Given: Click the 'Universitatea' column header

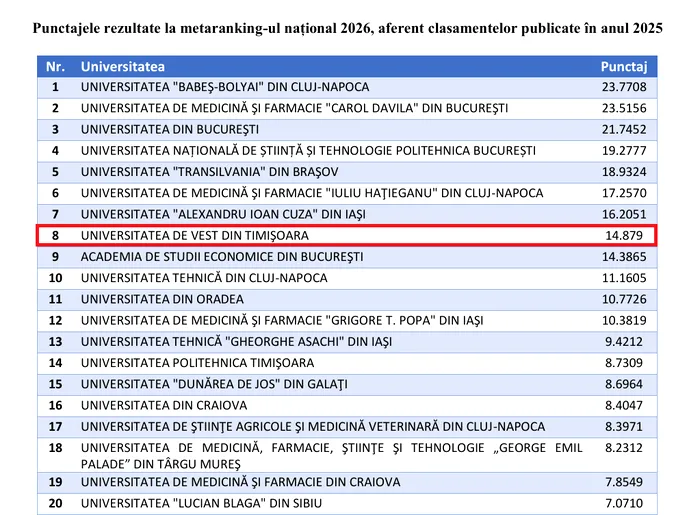Looking at the screenshot, I should coord(123,67).
